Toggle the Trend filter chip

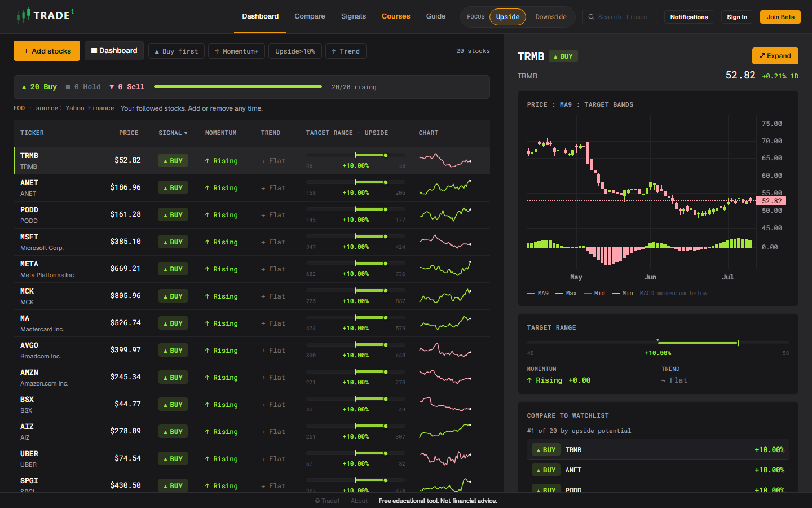(x=346, y=51)
